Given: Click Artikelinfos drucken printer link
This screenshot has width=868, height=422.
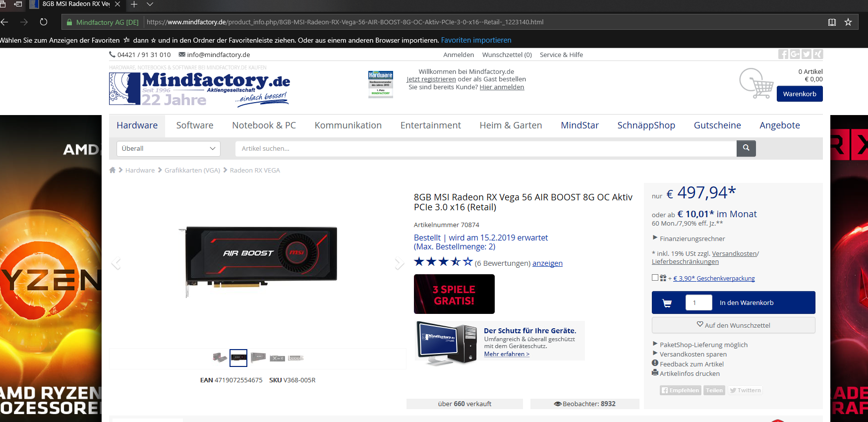Looking at the screenshot, I should click(686, 373).
